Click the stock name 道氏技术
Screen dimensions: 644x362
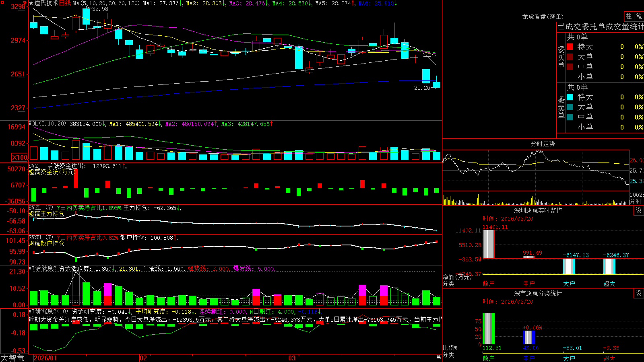46,3
